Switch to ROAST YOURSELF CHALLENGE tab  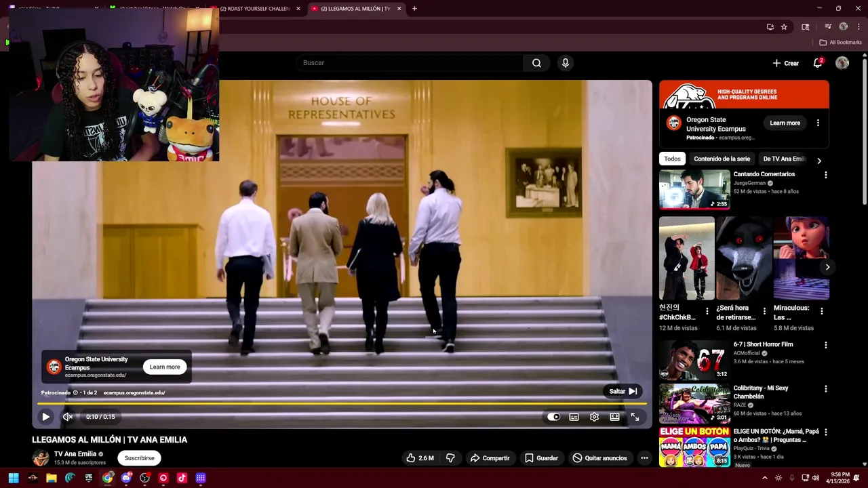click(x=255, y=8)
